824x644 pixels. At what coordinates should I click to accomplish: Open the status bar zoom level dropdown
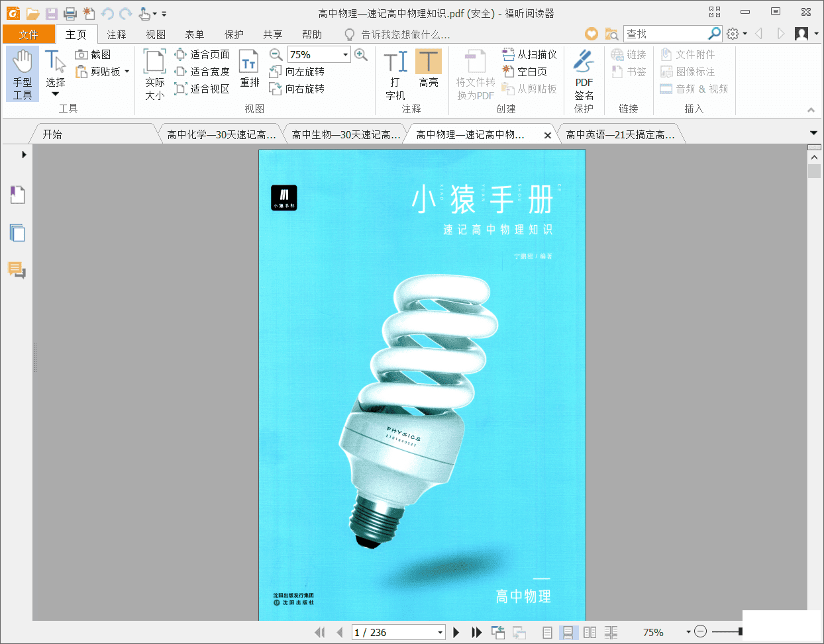pyautogui.click(x=688, y=632)
